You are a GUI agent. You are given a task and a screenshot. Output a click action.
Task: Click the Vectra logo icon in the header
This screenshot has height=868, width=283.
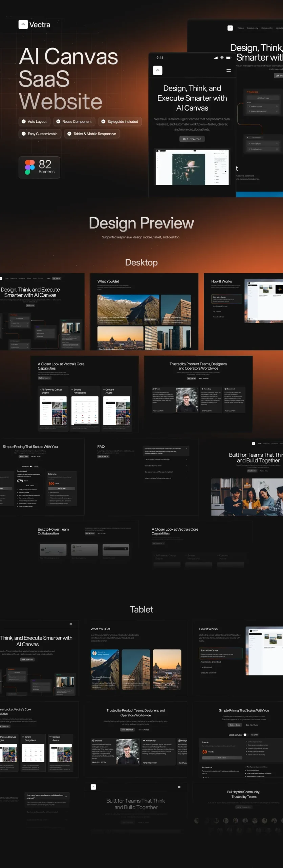pyautogui.click(x=23, y=24)
